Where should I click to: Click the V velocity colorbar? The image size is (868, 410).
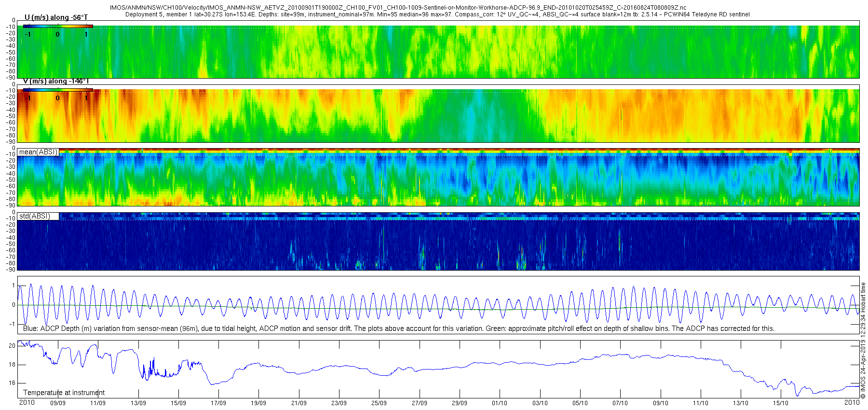click(x=58, y=90)
